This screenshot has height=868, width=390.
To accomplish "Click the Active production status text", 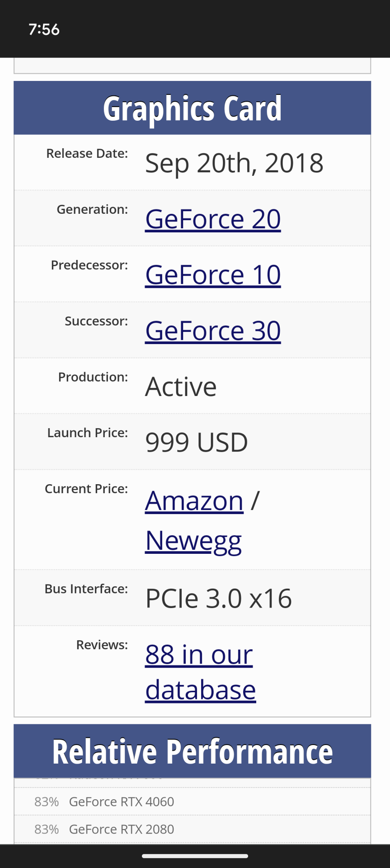I will 181,387.
